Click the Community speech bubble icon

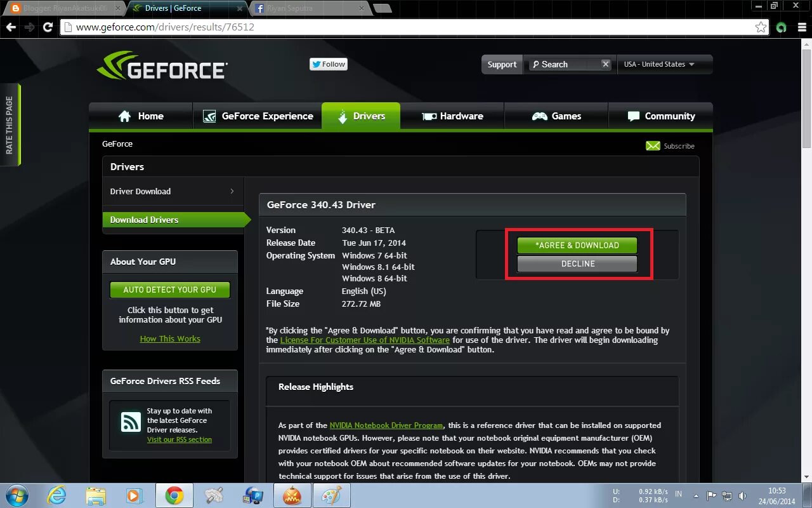pos(633,116)
